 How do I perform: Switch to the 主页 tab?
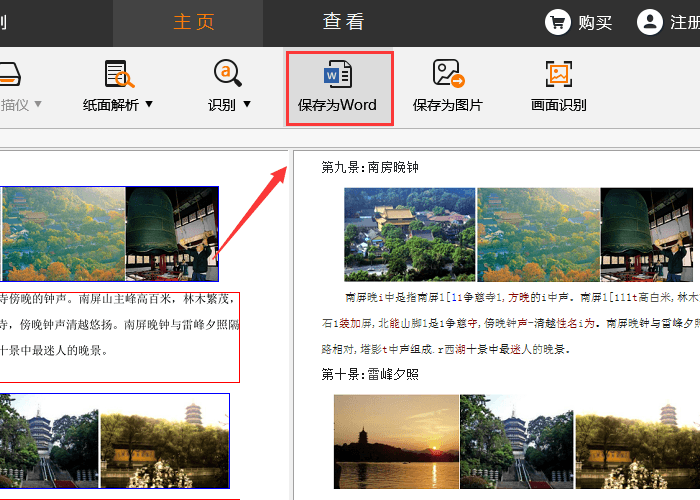tap(194, 22)
